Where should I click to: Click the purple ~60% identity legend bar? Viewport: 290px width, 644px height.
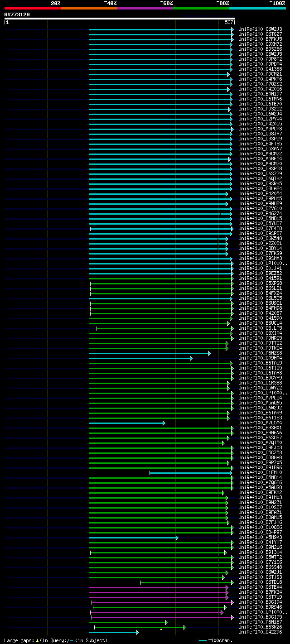pyautogui.click(x=145, y=8)
